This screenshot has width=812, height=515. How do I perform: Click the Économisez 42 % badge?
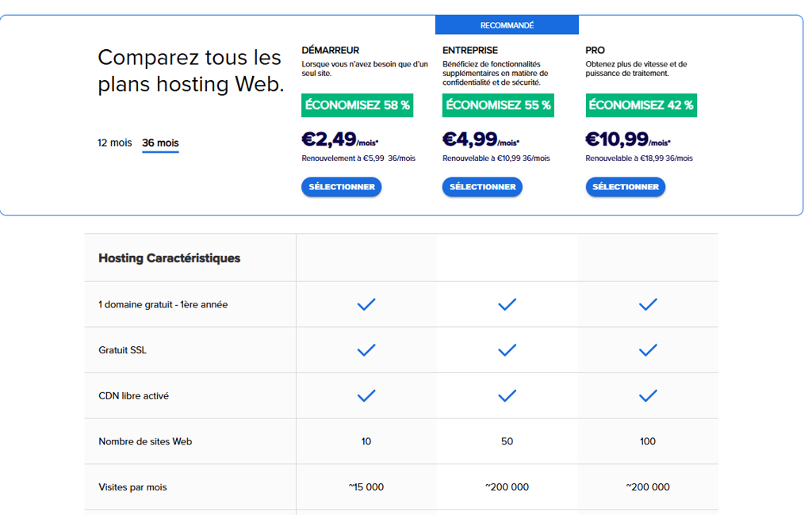point(641,105)
